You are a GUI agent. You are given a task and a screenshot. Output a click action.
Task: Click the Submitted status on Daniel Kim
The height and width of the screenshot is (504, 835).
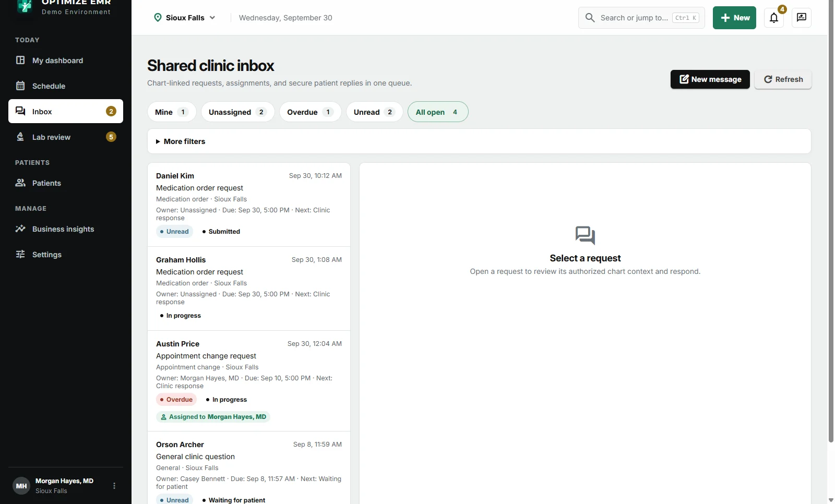(221, 232)
